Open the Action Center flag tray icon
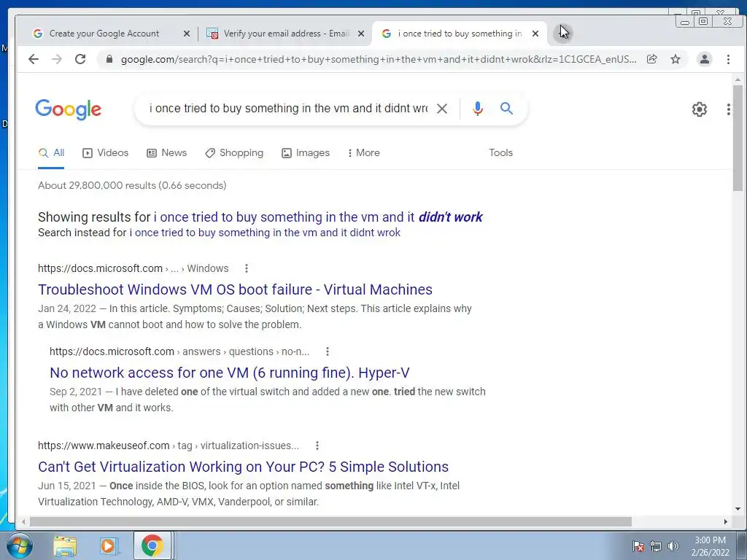Viewport: 747px width, 560px height. 638,546
